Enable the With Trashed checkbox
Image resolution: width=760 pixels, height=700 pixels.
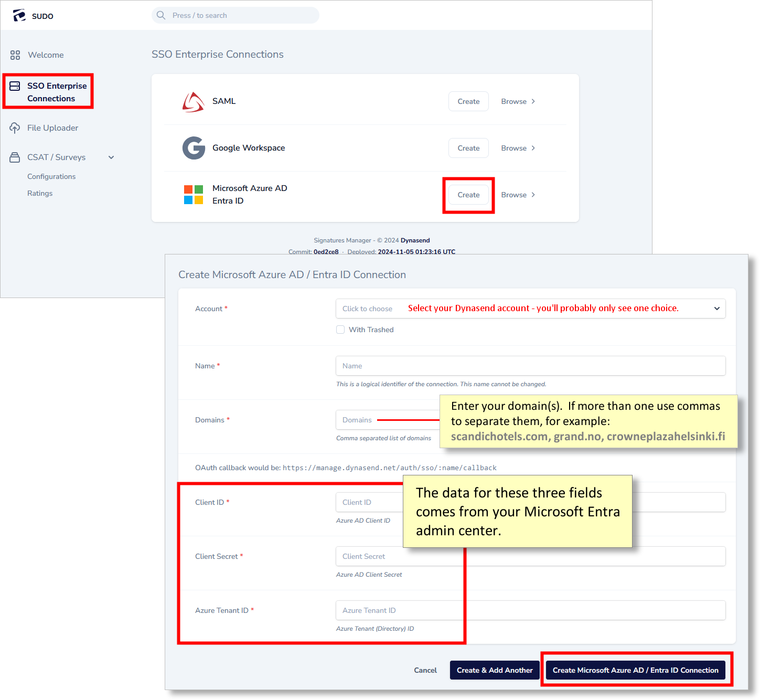tap(340, 330)
